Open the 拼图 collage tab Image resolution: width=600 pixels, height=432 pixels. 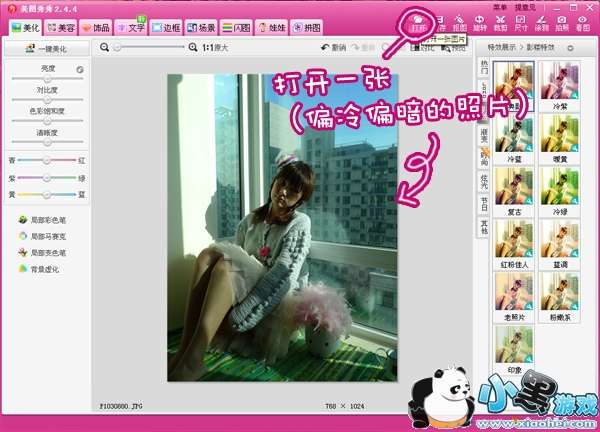(x=307, y=28)
